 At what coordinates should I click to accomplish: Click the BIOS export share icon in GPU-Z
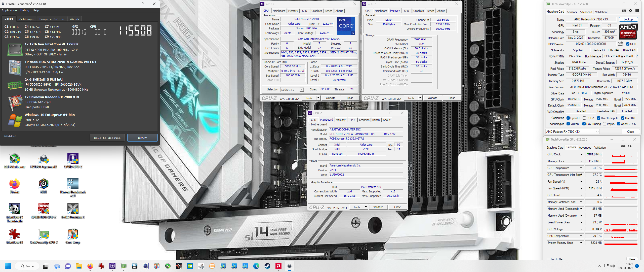click(620, 44)
